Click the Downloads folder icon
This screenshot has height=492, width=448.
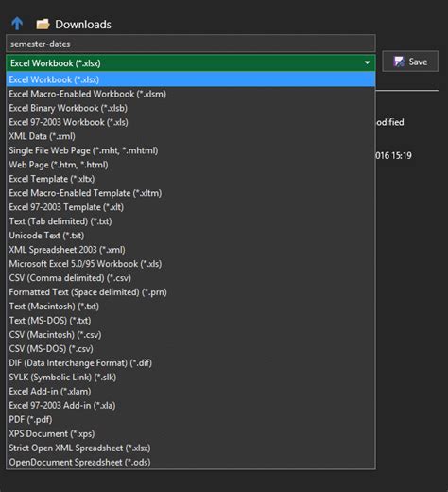[43, 24]
